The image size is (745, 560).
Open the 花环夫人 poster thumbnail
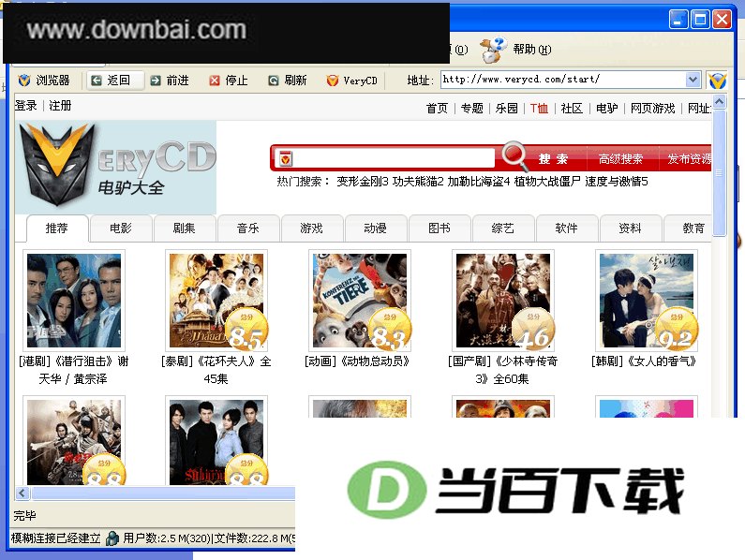[216, 301]
